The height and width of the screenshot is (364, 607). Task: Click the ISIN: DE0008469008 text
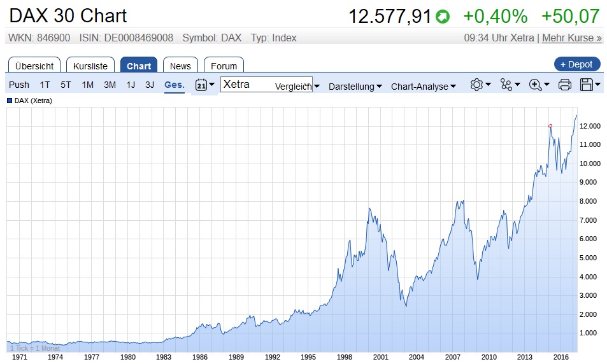[126, 38]
